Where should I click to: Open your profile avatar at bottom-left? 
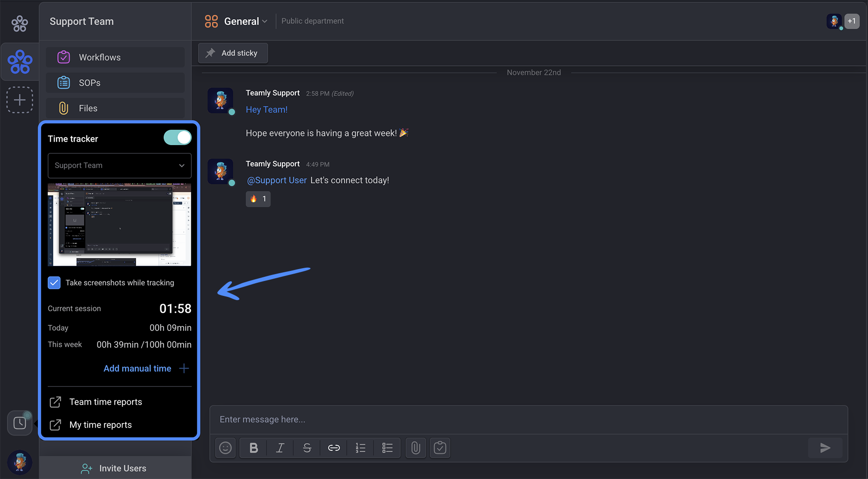[x=20, y=462]
